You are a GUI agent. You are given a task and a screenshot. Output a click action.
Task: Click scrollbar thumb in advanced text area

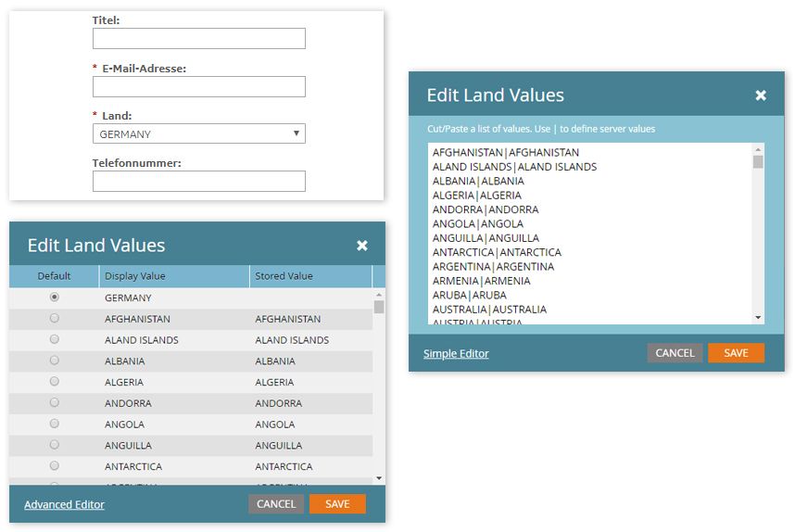(x=758, y=162)
